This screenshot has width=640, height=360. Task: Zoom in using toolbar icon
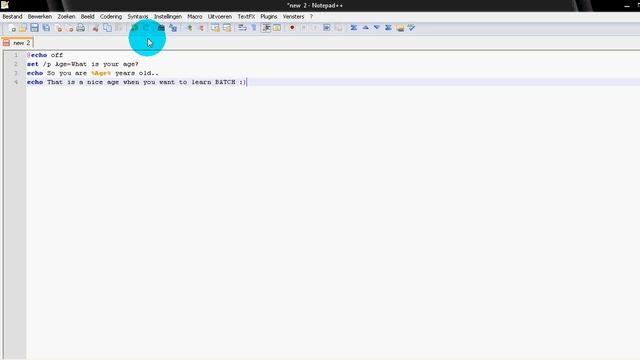point(189,28)
